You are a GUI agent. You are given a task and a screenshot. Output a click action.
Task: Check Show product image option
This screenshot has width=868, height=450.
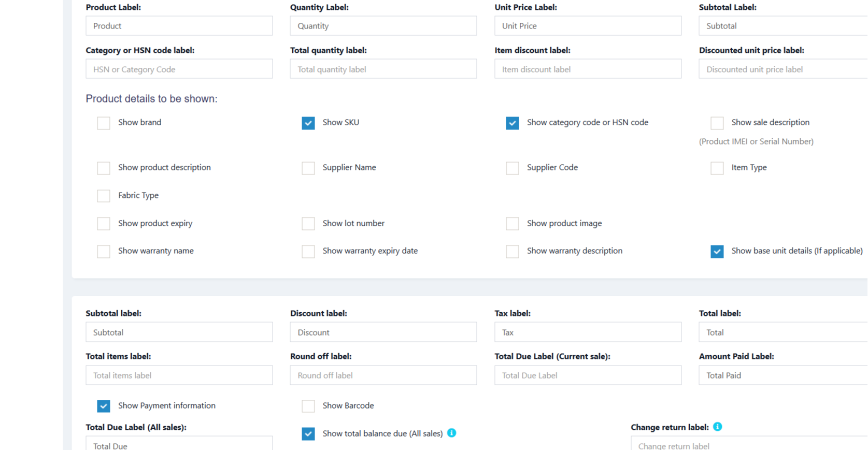coord(513,224)
